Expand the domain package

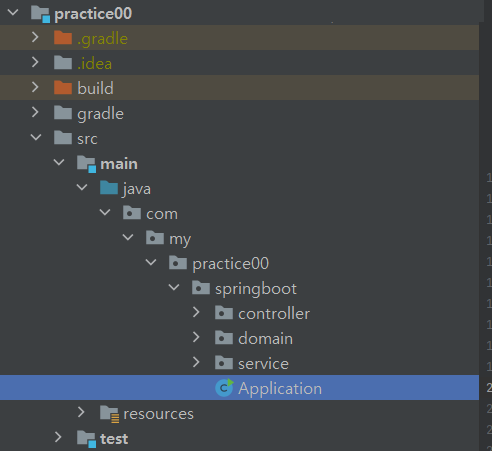(196, 337)
